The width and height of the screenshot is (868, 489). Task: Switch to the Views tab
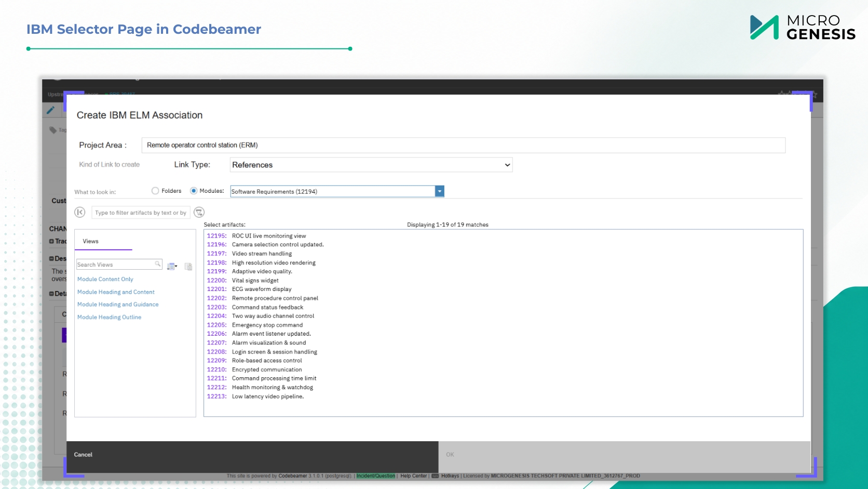click(90, 241)
